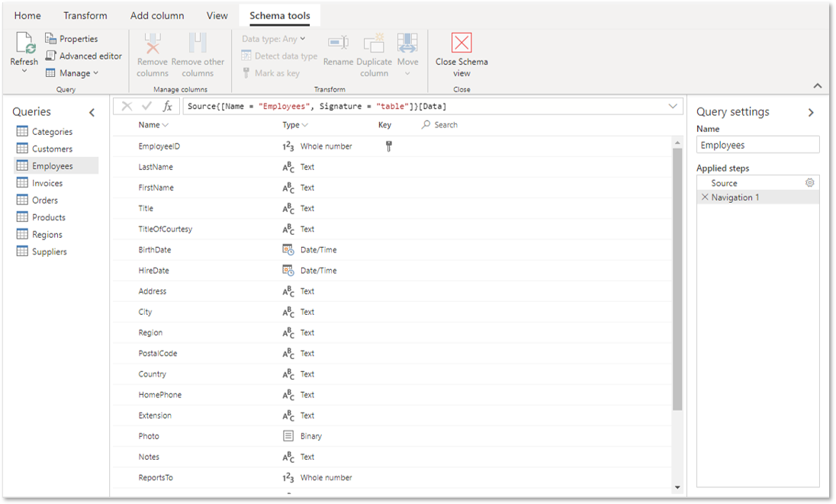The height and width of the screenshot is (504, 836).
Task: Expand the formula bar with chevron
Action: pyautogui.click(x=673, y=106)
